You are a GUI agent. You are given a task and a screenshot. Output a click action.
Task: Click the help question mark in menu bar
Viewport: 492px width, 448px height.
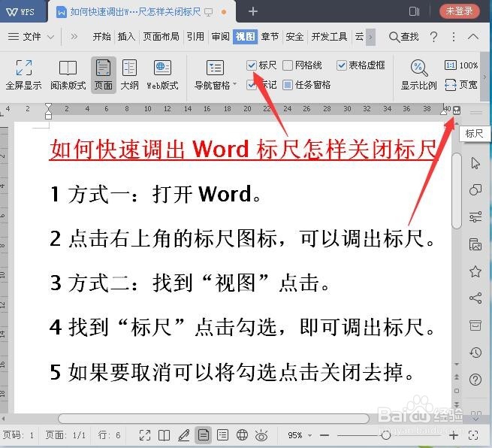click(433, 37)
